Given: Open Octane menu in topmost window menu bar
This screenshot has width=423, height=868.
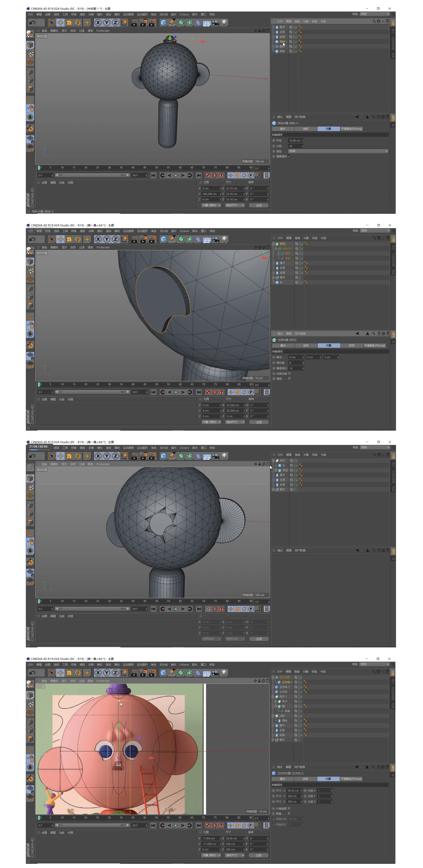Looking at the screenshot, I should (x=184, y=14).
